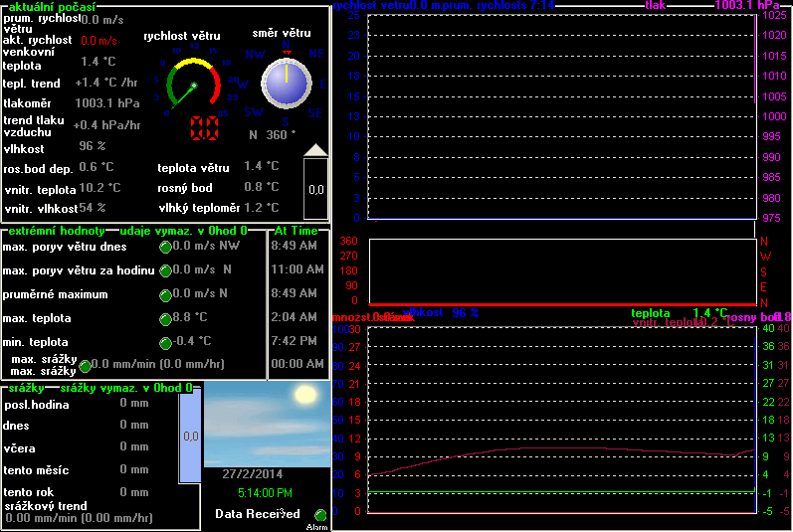Click the srážkový trend value 0.00 mm/min
793x532 pixels.
coord(79,518)
